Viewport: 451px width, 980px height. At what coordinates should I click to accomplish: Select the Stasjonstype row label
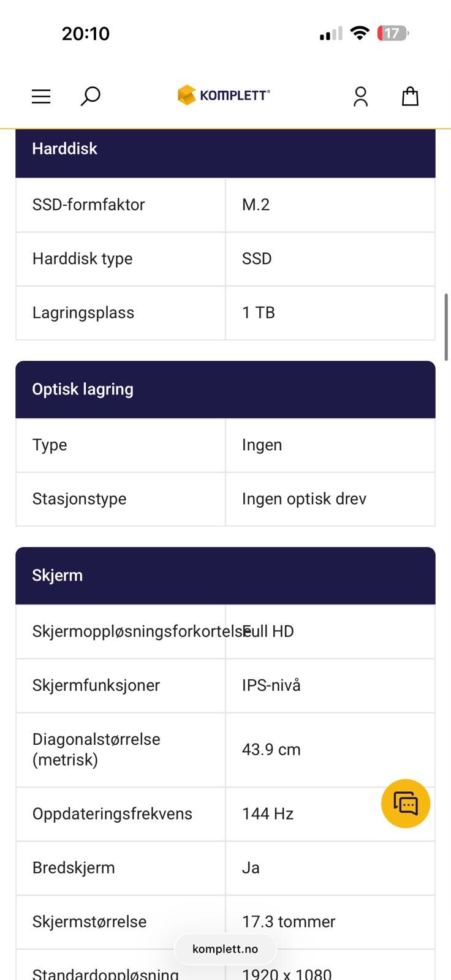coord(80,499)
